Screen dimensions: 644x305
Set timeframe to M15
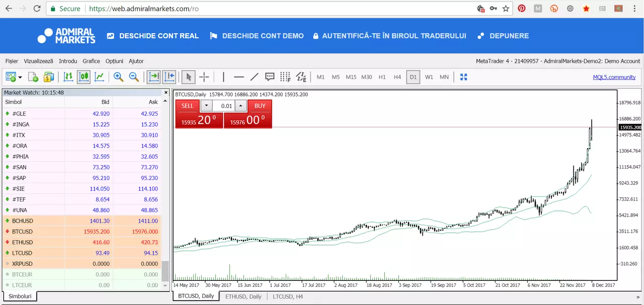tap(351, 77)
